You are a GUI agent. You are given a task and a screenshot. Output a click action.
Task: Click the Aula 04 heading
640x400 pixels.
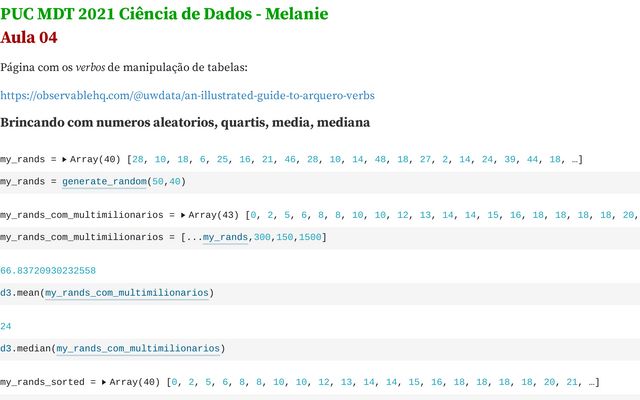(29, 38)
